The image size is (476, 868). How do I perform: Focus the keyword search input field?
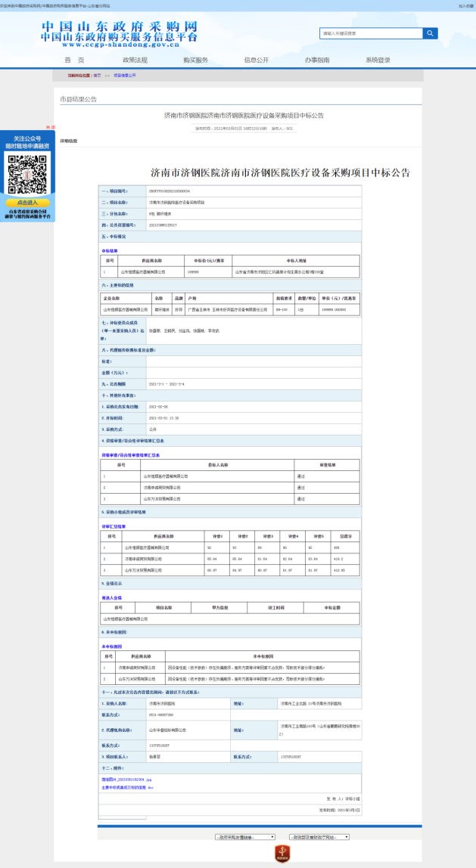click(371, 33)
